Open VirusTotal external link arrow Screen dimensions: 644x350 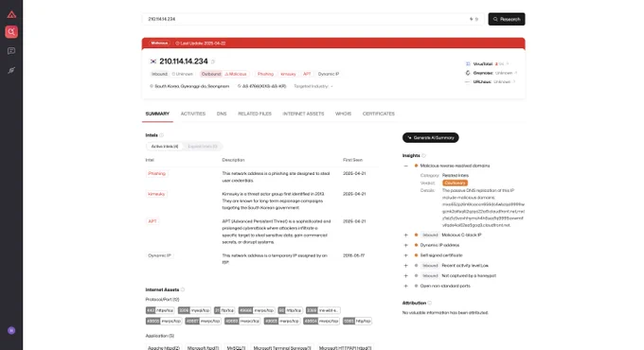508,64
